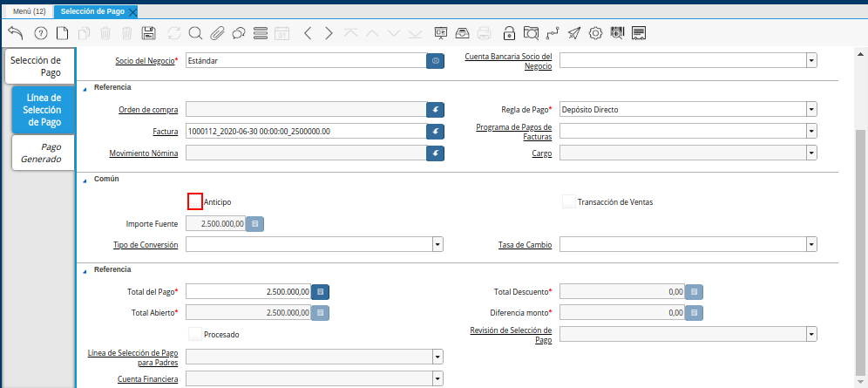Open zoom across folder-magnifier icon
The width and height of the screenshot is (868, 388).
(x=531, y=33)
